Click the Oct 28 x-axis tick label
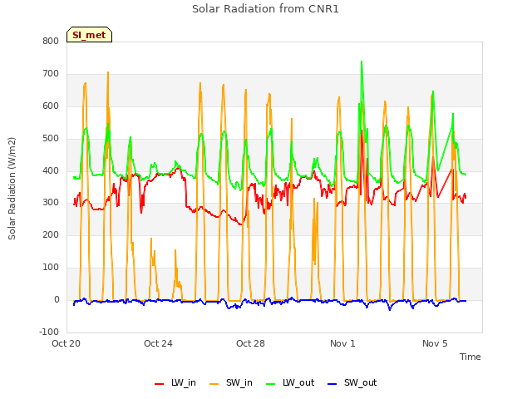Image resolution: width=532 pixels, height=399 pixels. pyautogui.click(x=250, y=343)
